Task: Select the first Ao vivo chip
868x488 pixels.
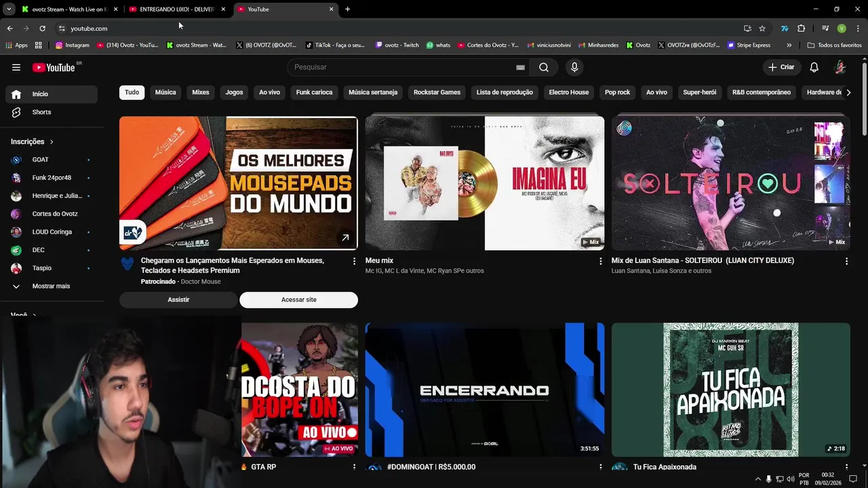Action: [269, 92]
